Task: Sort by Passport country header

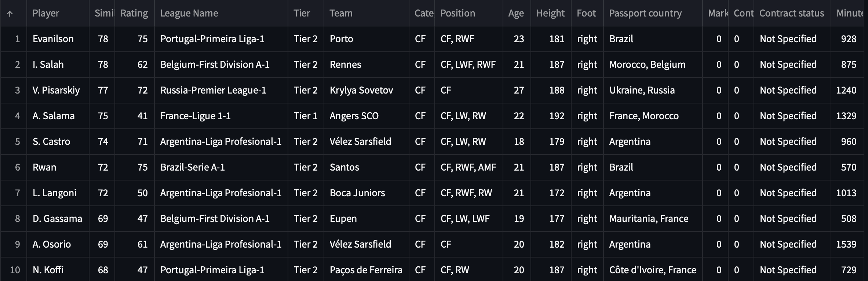Action: [x=645, y=13]
